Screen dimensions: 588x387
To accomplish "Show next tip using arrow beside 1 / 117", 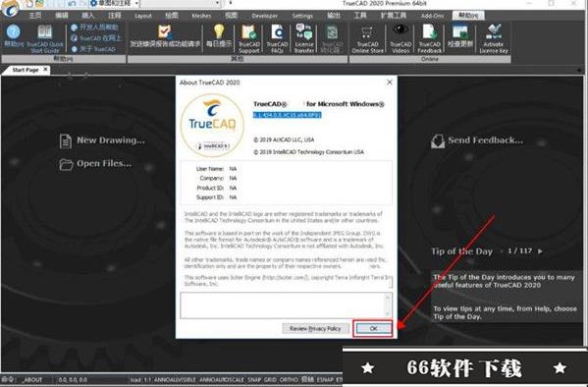I will tap(540, 251).
